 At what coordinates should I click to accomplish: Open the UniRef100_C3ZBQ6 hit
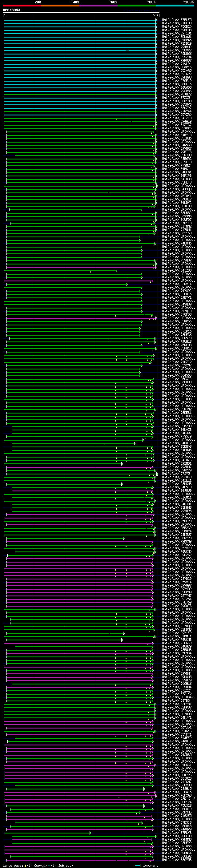[177, 139]
